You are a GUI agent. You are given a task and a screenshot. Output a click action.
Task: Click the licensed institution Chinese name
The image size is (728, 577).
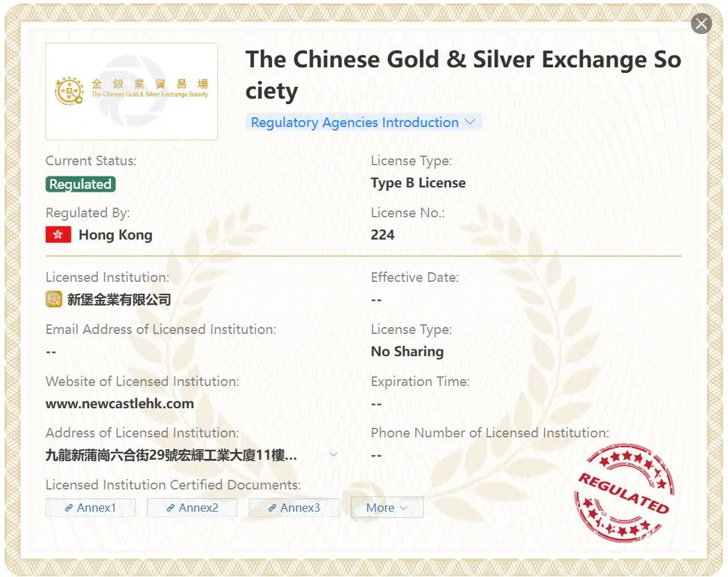[119, 300]
